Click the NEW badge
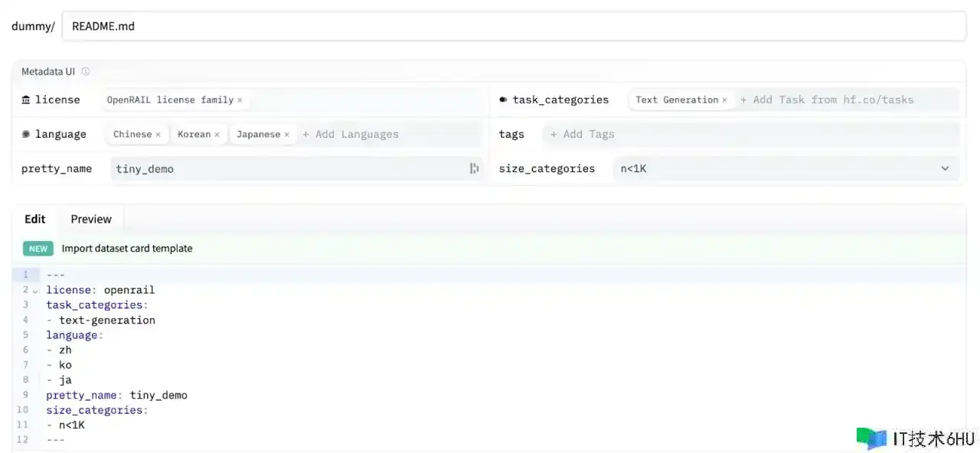The width and height of the screenshot is (980, 453). point(38,249)
